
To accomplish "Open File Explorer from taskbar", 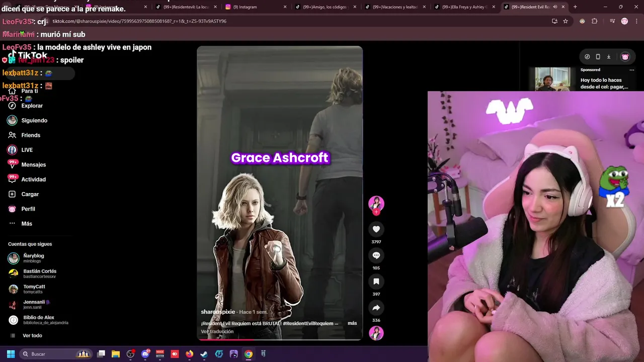I will tap(116, 354).
